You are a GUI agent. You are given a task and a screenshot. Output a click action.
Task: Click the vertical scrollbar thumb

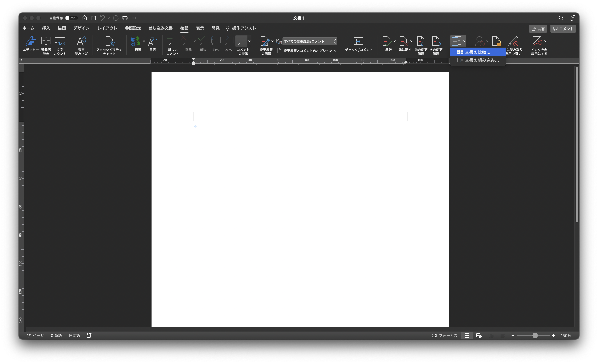tap(577, 144)
